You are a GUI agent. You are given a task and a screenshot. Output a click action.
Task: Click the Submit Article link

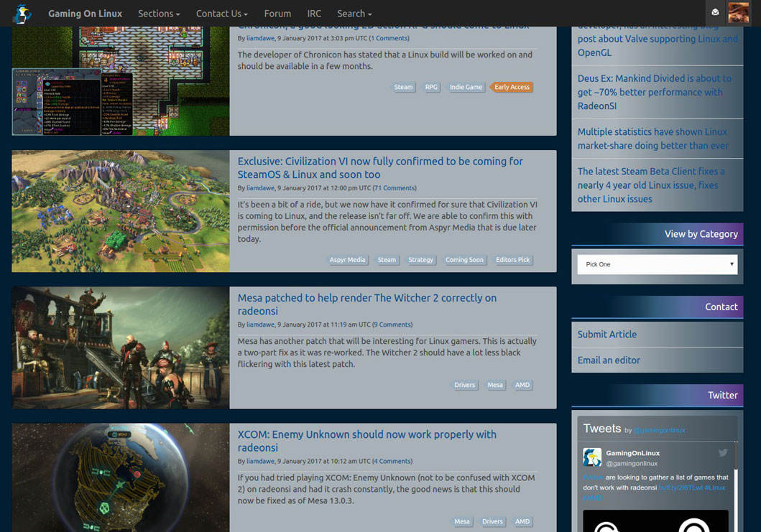click(x=608, y=334)
